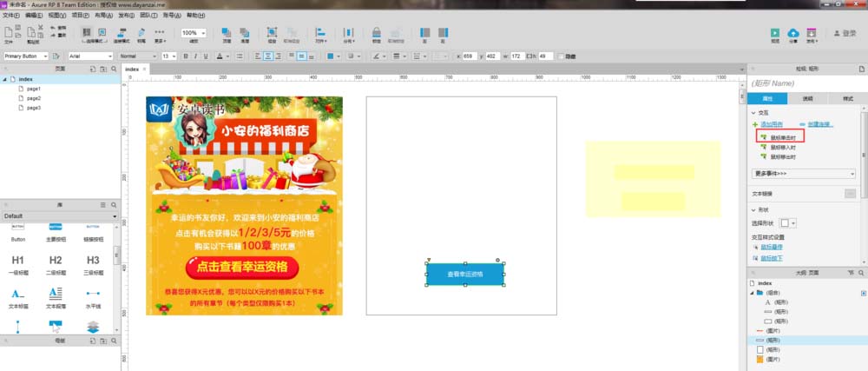Toggle bold text formatting
The width and height of the screenshot is (868, 371).
coord(185,56)
